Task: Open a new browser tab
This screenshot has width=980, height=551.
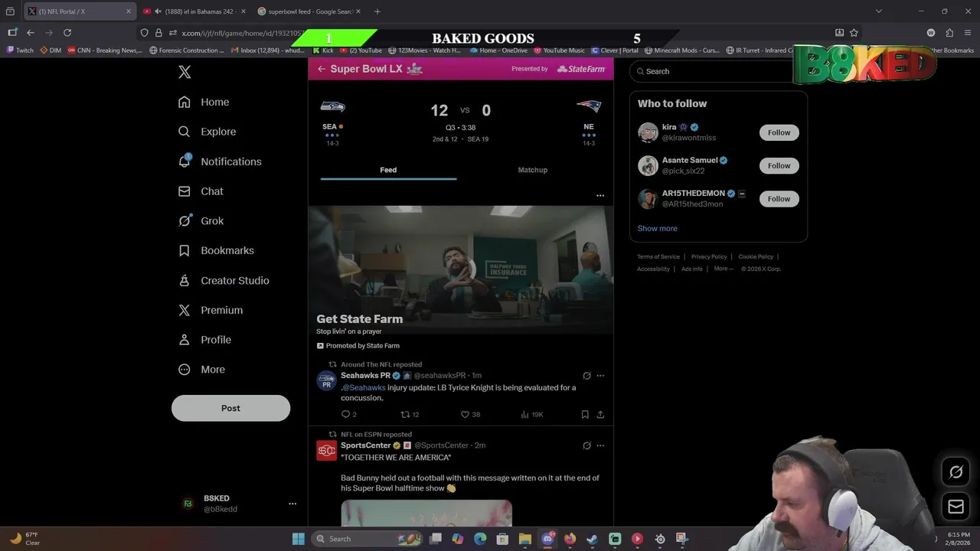Action: pyautogui.click(x=377, y=11)
